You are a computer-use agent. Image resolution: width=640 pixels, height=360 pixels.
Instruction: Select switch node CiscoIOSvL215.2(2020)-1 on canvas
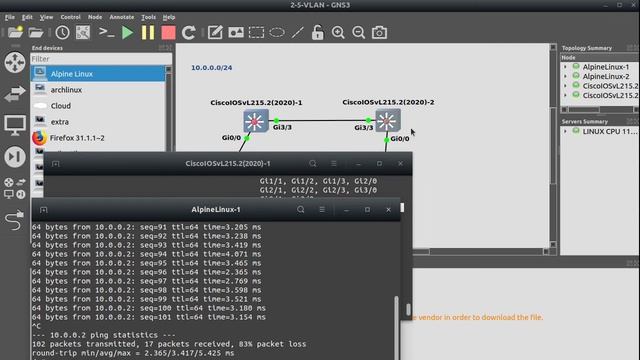[x=256, y=121]
